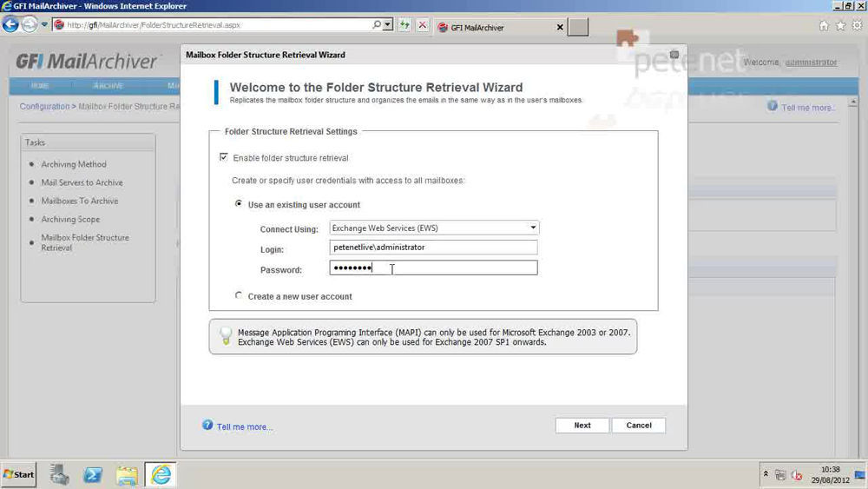Click the Stop loading X icon
Image resolution: width=868 pixels, height=489 pixels.
pos(423,25)
